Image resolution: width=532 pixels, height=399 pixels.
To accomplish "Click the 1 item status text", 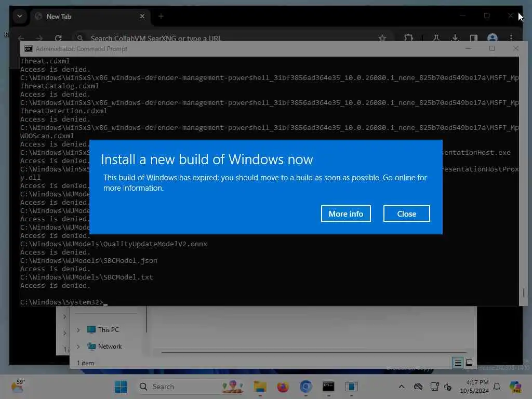I will (x=86, y=363).
